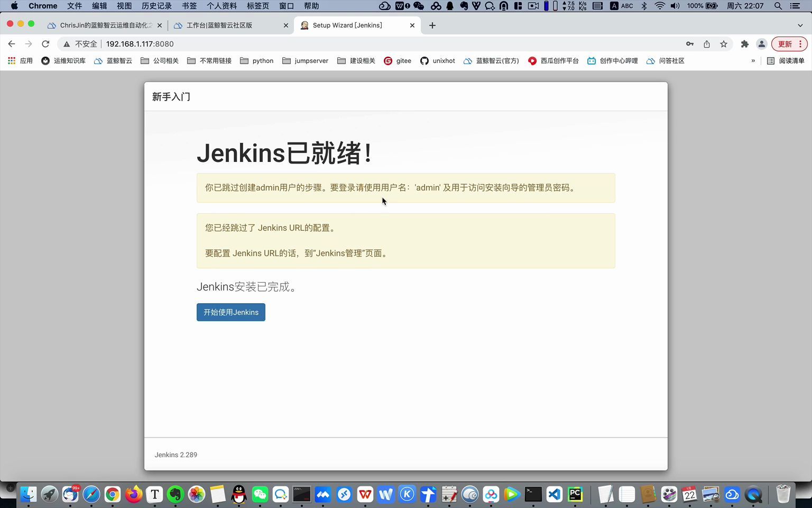Open Safari from the Dock
812x508 pixels.
pyautogui.click(x=91, y=494)
